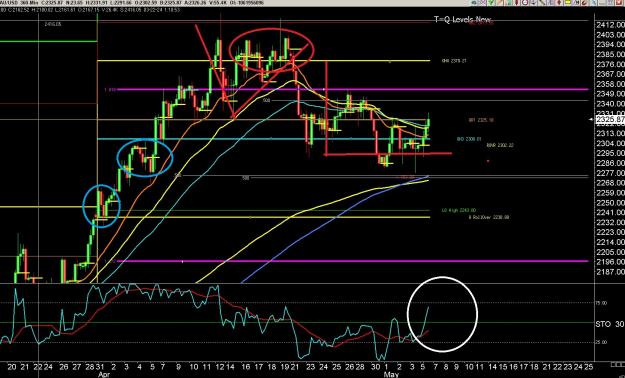
Task: Click the '12' date on time axis
Action: (220, 366)
